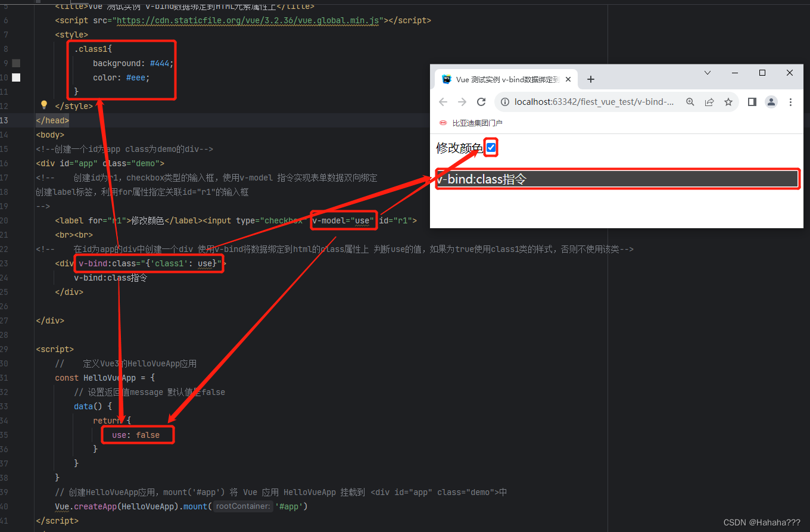Close the Chrome window

tap(790, 73)
